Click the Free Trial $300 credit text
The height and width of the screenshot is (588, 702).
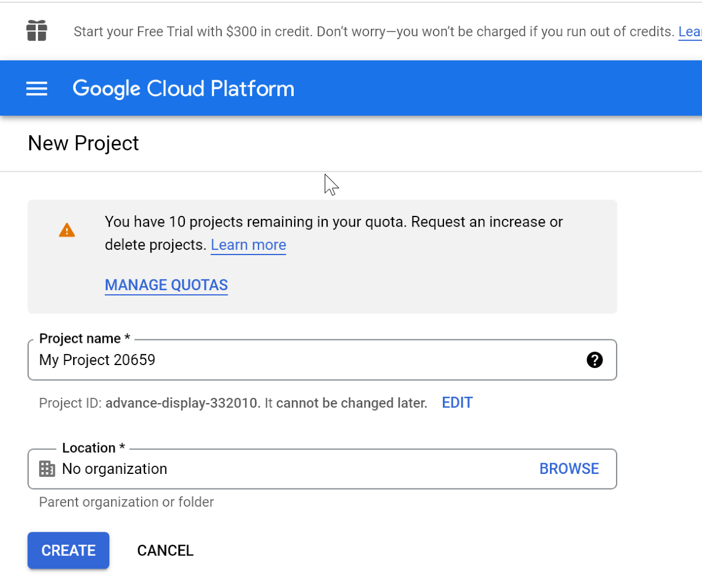coord(373,32)
